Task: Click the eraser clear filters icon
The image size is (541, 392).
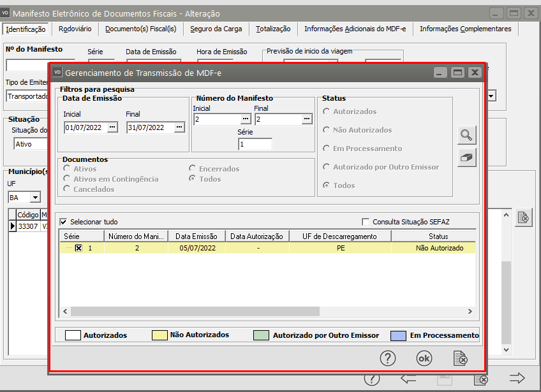Action: (467, 157)
